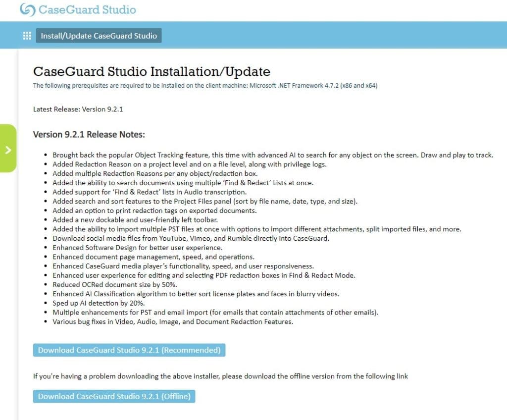Viewport: 507px width, 420px height.
Task: Select the Install/Update CaseGuard Studio menu item
Action: [99, 35]
